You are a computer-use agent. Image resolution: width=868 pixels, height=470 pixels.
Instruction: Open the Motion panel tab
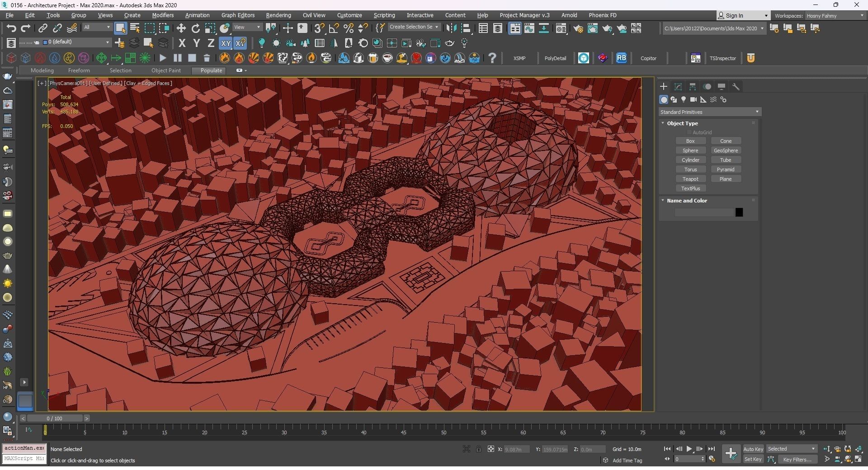click(707, 86)
